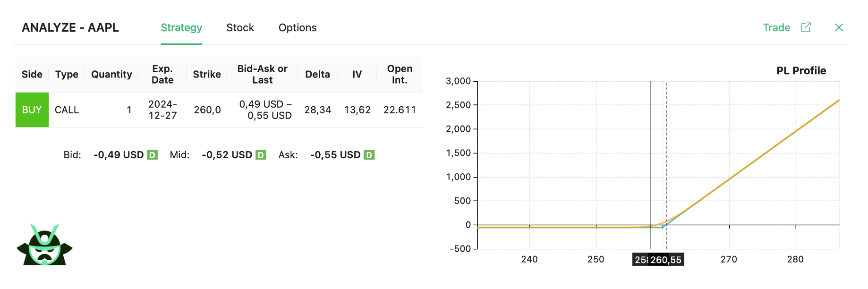Click the D badge beside the Bid price
The width and height of the screenshot is (868, 289).
pos(151,154)
